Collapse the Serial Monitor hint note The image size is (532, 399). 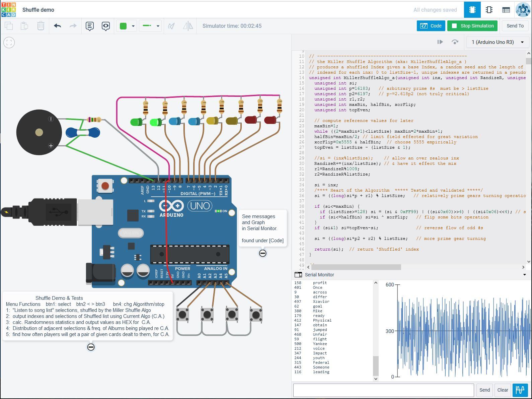[263, 253]
